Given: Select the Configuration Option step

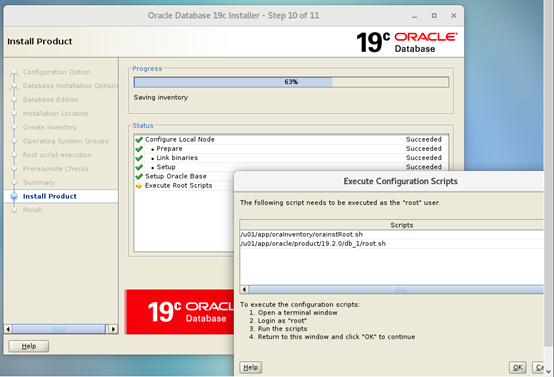Looking at the screenshot, I should pyautogui.click(x=57, y=72).
